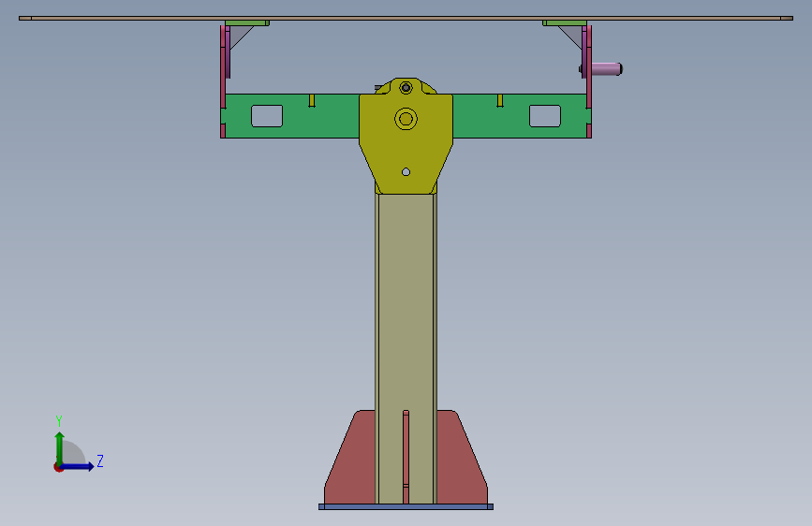Pick the small slot on right green beam
The width and height of the screenshot is (812, 526).
pyautogui.click(x=500, y=100)
